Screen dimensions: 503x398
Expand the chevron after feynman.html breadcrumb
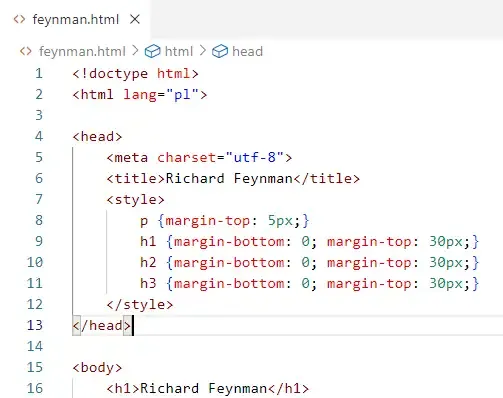(135, 51)
